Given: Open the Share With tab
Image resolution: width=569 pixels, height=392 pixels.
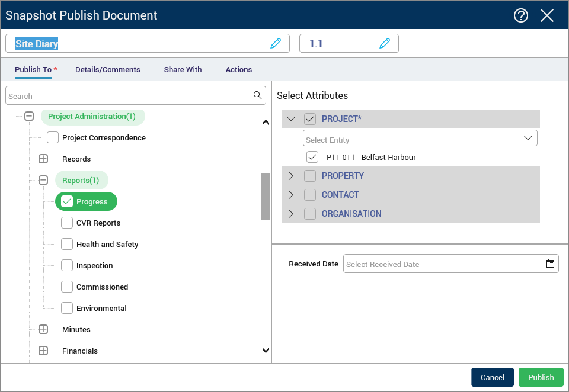Looking at the screenshot, I should pos(183,69).
